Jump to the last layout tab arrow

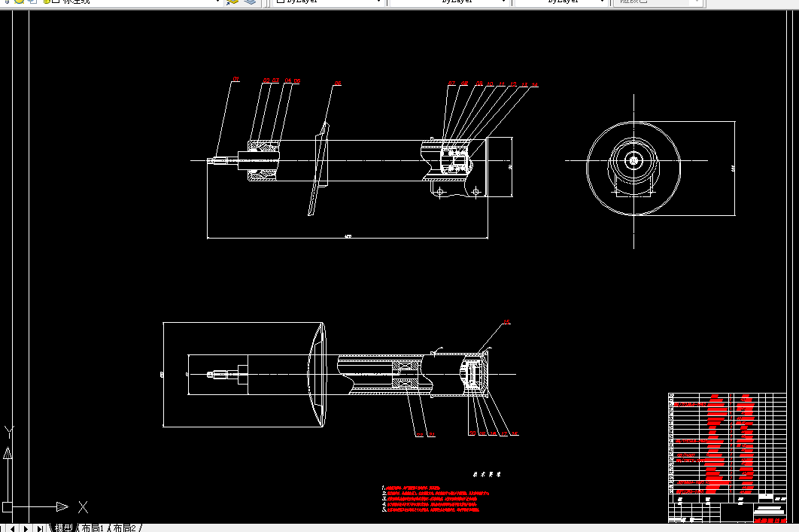click(39, 528)
